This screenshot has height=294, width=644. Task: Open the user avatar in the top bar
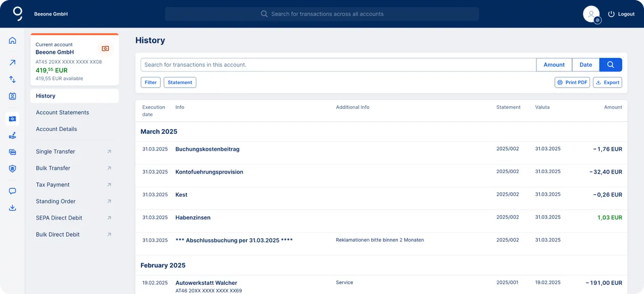[x=591, y=14]
